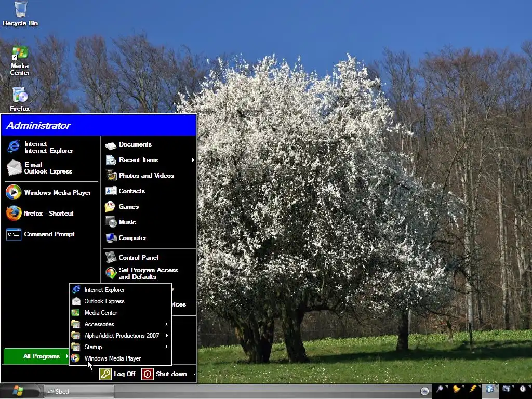Choose Internet Explorer in All Programs list
This screenshot has width=532, height=399.
120,290
